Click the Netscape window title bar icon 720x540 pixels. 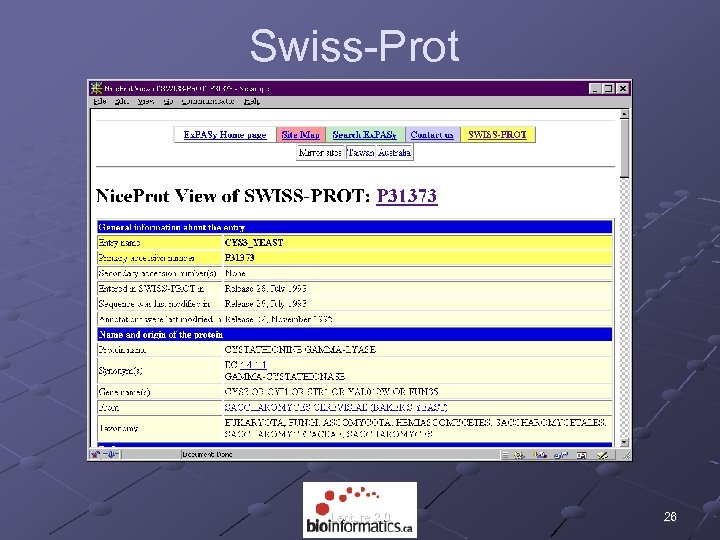(96, 88)
